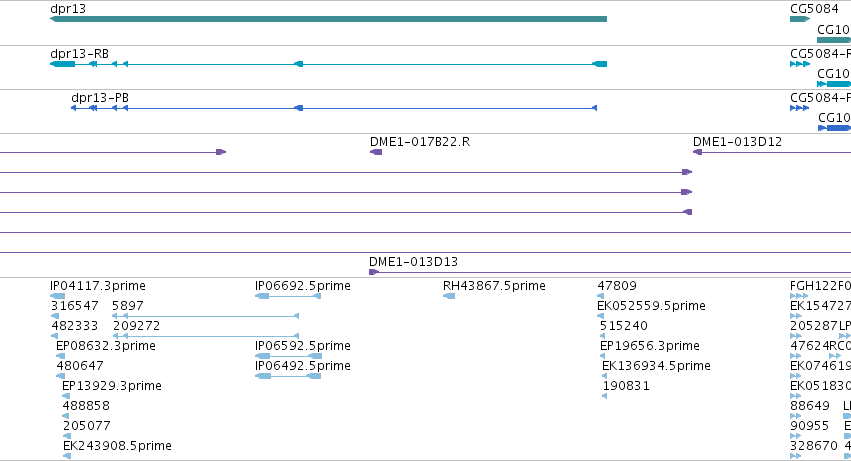Select the dpr13-RB right terminal exon
Image resolution: width=851 pixels, height=461 pixels.
coord(600,64)
